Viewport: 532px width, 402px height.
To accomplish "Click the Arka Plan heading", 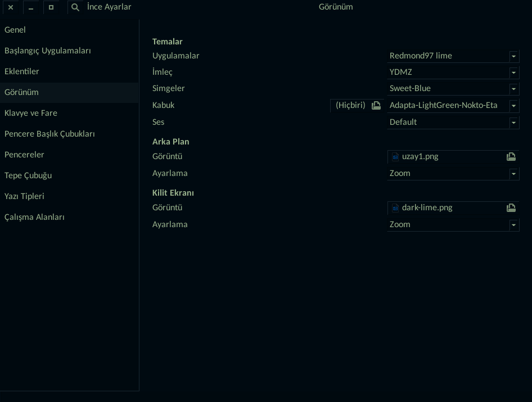I will pos(170,142).
